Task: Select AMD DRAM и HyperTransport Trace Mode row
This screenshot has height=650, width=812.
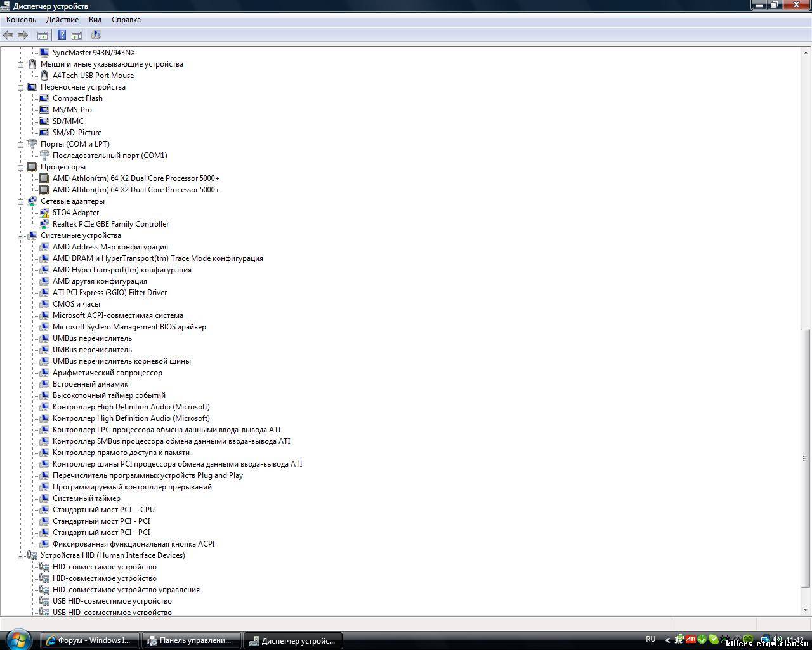Action: click(158, 258)
